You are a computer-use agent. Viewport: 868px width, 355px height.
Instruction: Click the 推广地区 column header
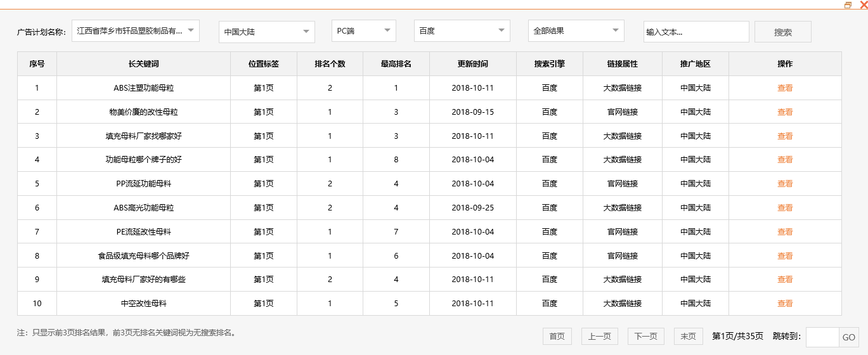[x=696, y=64]
